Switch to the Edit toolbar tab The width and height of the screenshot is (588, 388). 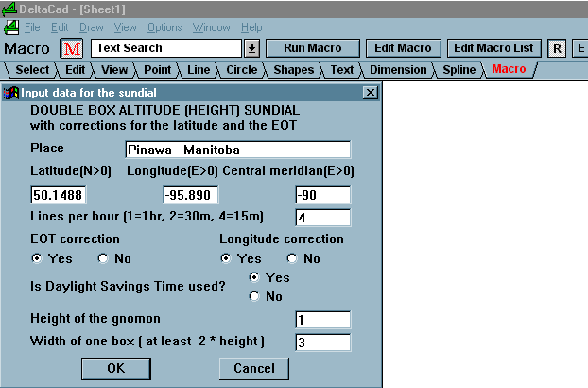(75, 70)
